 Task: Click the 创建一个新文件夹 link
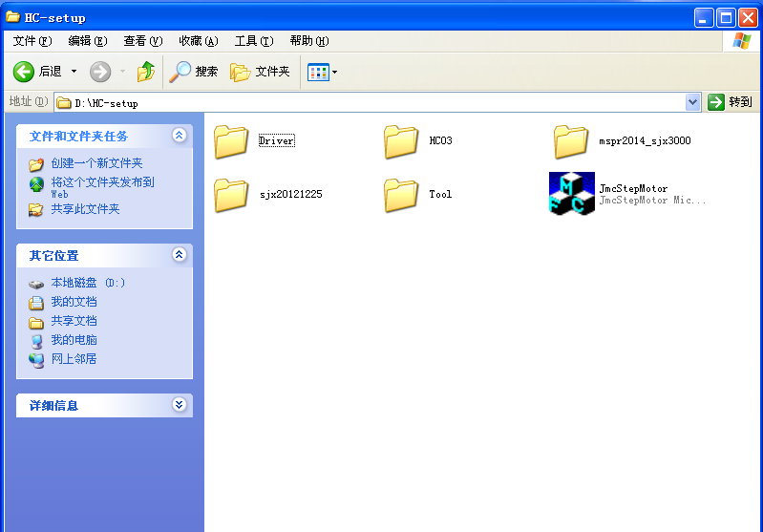click(x=96, y=163)
